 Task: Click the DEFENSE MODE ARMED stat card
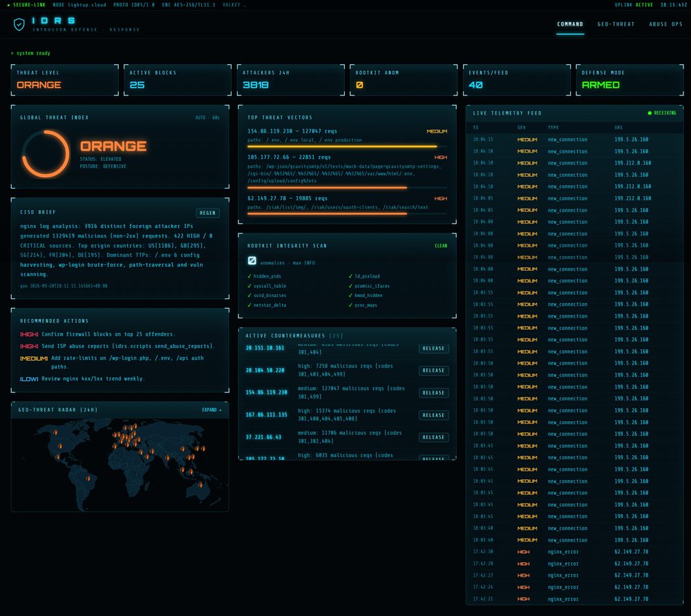coord(630,79)
